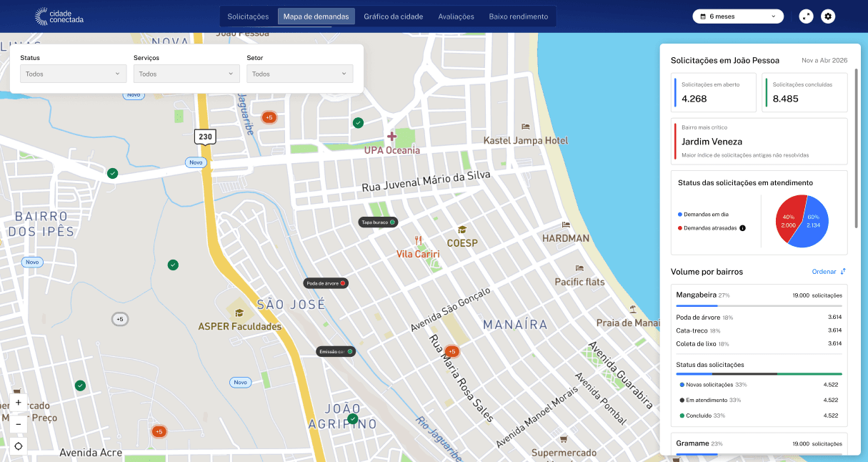Click the Tapa buraco map marker
868x462 pixels.
378,222
